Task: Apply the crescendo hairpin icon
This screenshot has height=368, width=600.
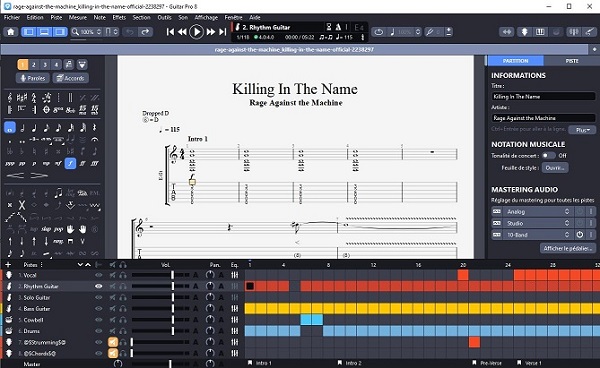Action: point(15,176)
